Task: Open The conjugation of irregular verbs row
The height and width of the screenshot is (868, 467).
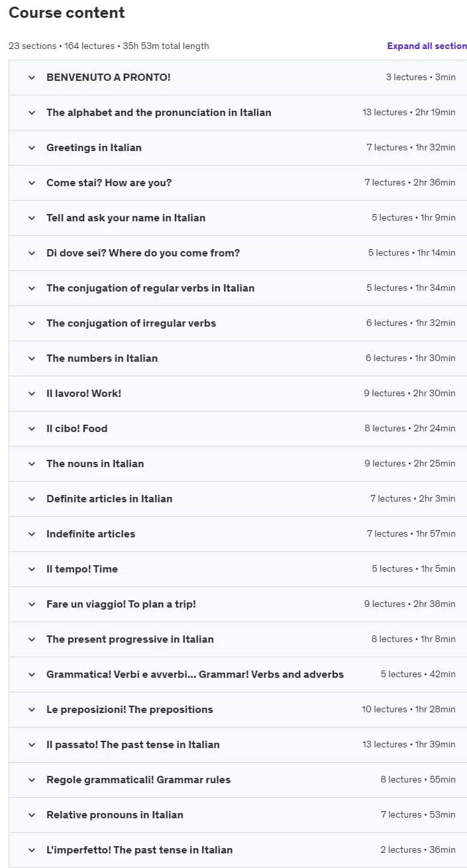Action: pyautogui.click(x=238, y=323)
